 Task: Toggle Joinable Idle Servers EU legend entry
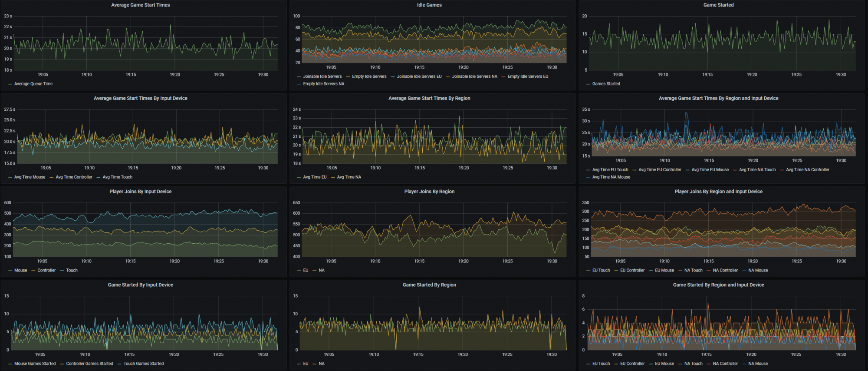tap(419, 76)
